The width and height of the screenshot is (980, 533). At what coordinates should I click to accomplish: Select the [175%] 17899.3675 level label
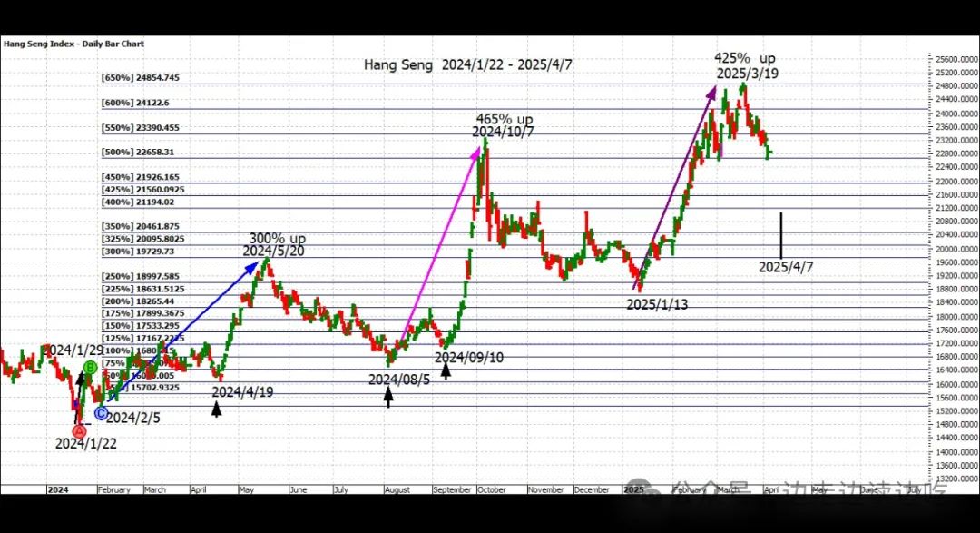point(143,313)
